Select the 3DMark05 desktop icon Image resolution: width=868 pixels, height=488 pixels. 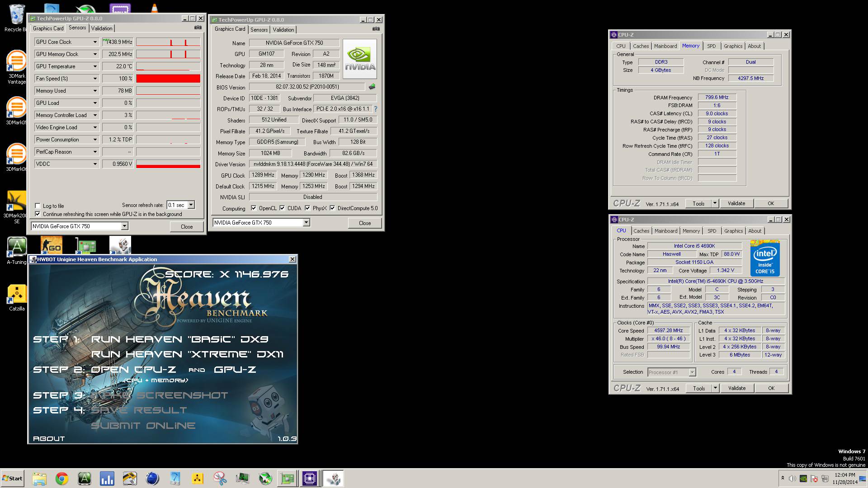[x=16, y=111]
